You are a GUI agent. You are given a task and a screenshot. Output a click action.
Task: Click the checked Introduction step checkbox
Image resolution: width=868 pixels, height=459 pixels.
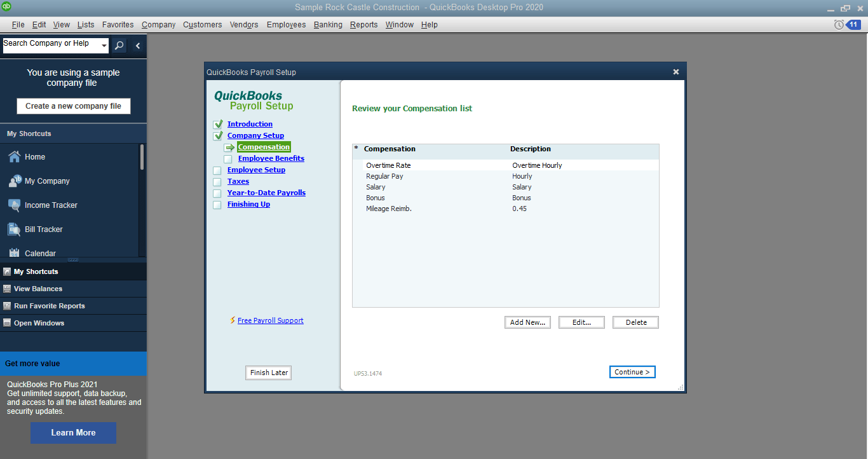point(218,124)
